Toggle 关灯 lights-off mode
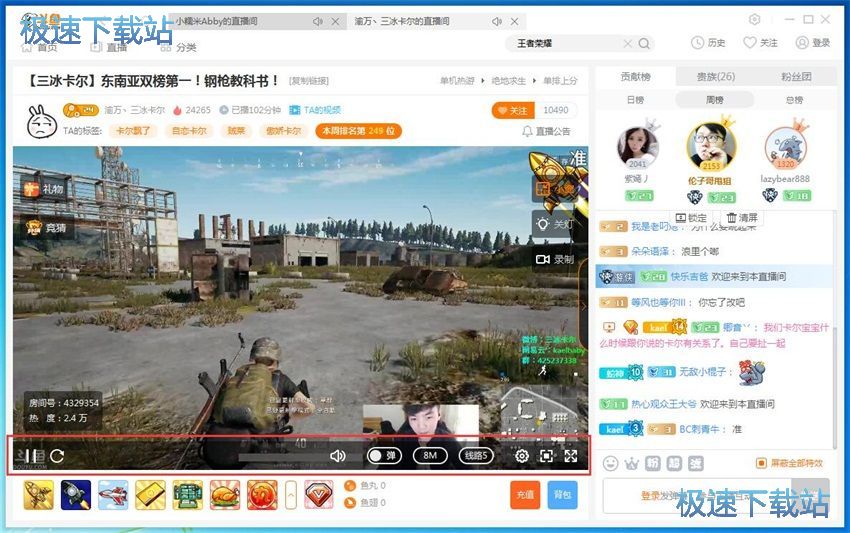The width and height of the screenshot is (850, 533). coord(554,224)
